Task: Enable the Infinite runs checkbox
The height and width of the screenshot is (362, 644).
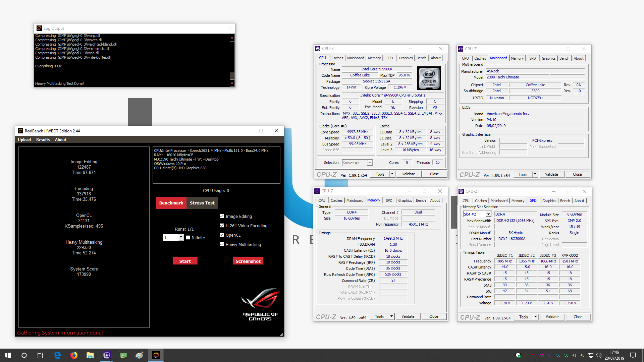Action: coord(188,238)
